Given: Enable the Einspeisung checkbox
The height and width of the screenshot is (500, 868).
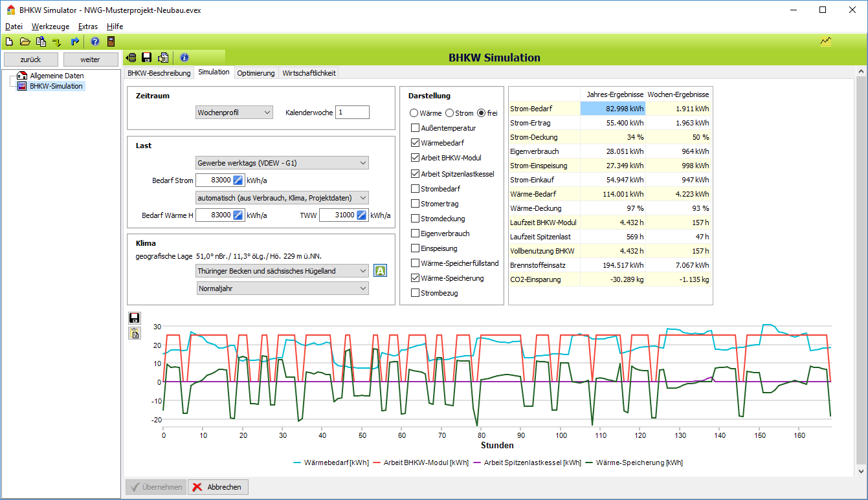Looking at the screenshot, I should click(x=415, y=248).
